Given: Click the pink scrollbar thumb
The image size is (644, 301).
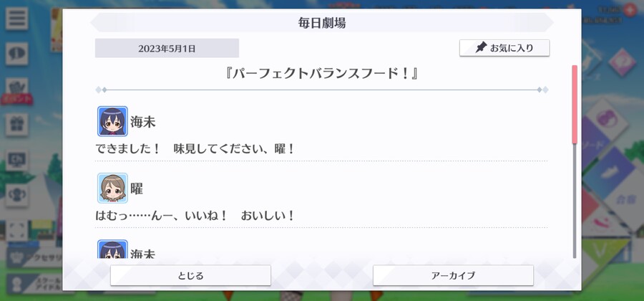Looking at the screenshot, I should (x=575, y=105).
